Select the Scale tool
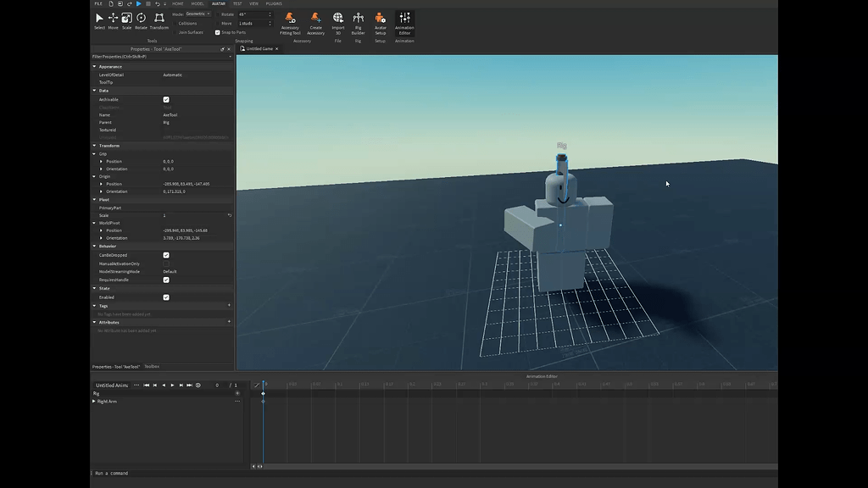Viewport: 868px width, 488px height. [x=126, y=18]
